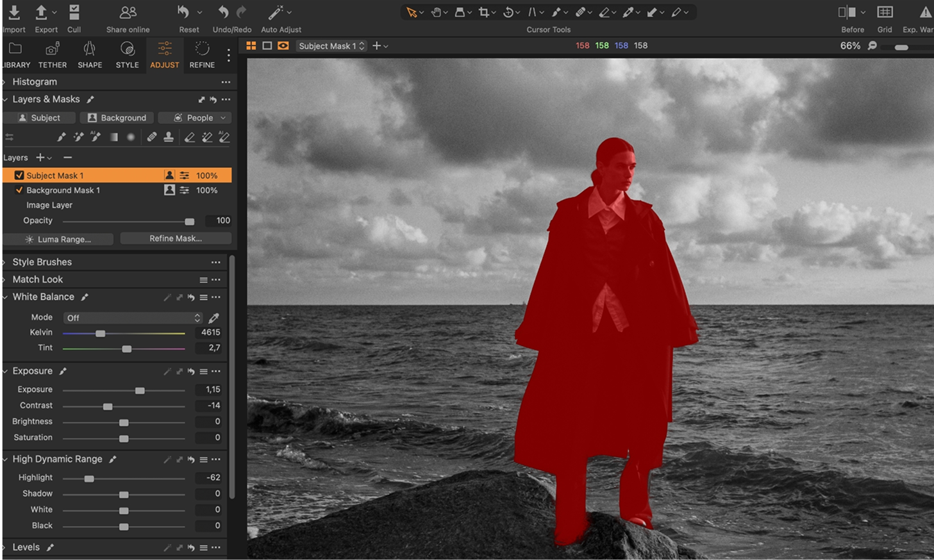The height and width of the screenshot is (560, 934).
Task: Uncheck the Background Mask 1 layer checkbox
Action: pos(19,190)
